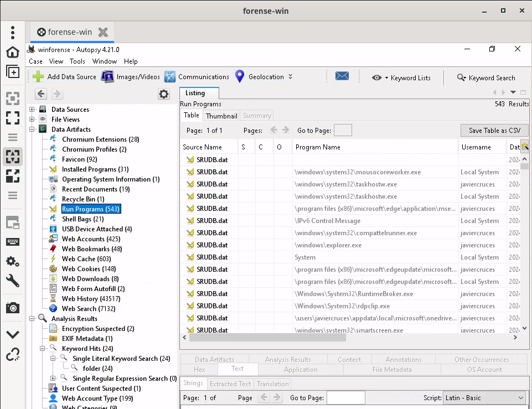
Task: Click the link chain icon in sidebar
Action: click(13, 354)
